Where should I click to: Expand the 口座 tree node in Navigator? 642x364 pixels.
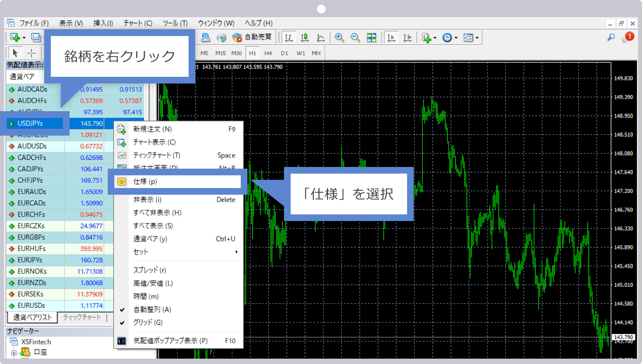[13, 352]
